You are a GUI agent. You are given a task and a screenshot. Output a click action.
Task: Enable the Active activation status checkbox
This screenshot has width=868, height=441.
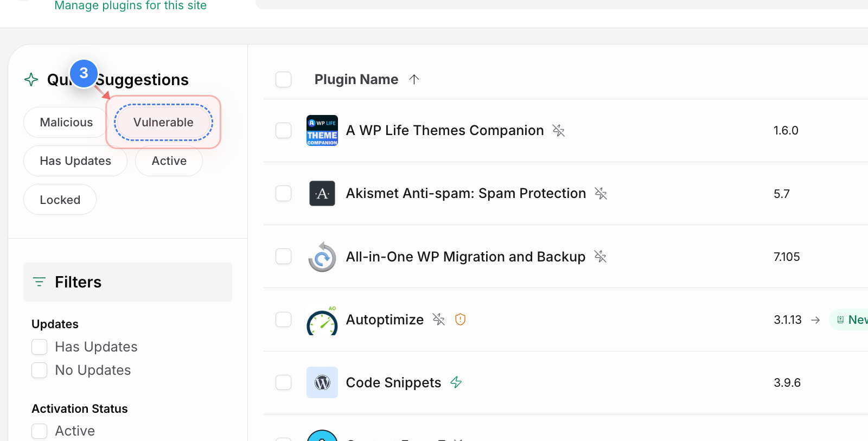click(x=40, y=431)
